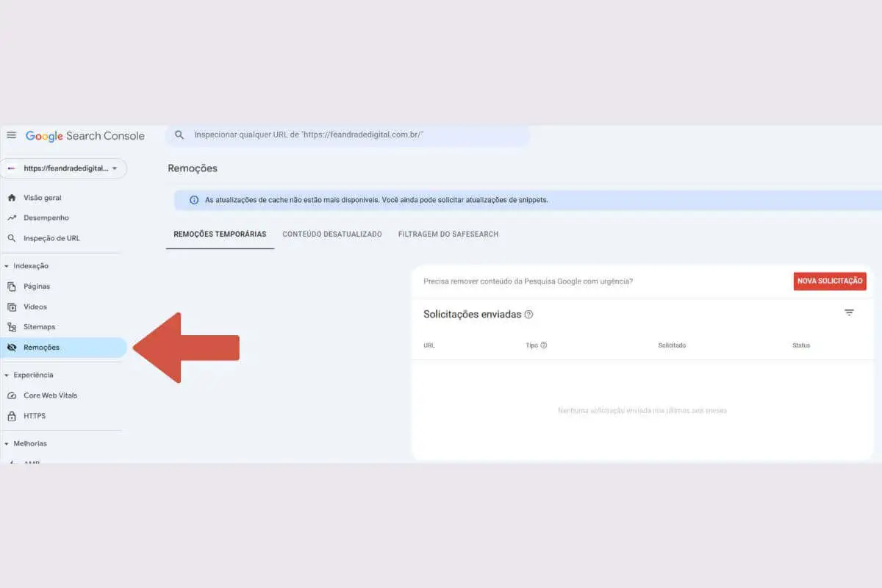
Task: Click the Status column header
Action: tap(801, 345)
